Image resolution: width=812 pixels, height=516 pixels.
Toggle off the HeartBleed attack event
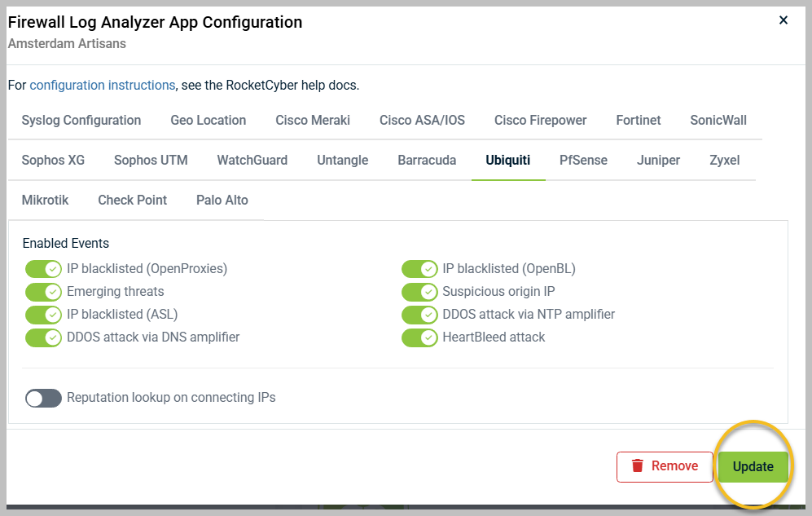[x=419, y=337]
